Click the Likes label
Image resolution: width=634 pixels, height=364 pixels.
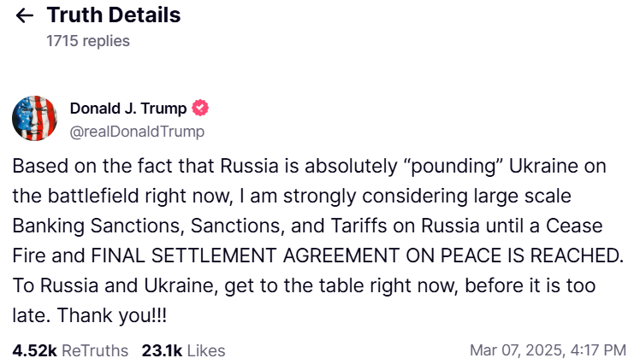point(206,350)
